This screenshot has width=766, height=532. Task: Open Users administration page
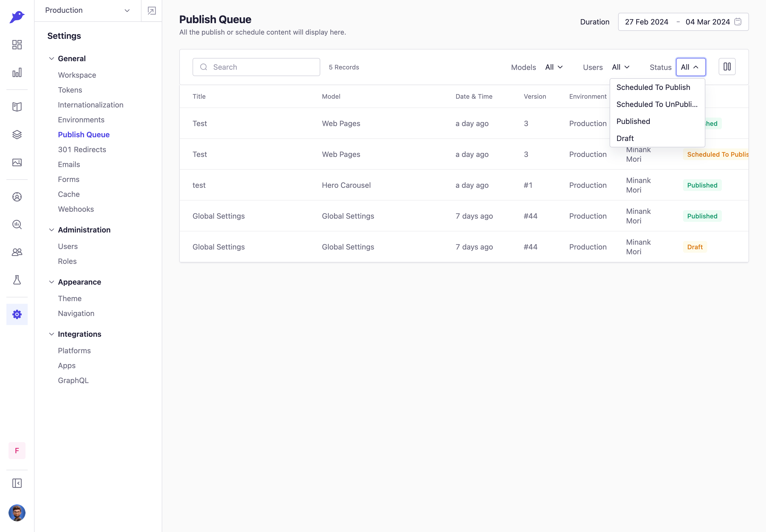68,246
